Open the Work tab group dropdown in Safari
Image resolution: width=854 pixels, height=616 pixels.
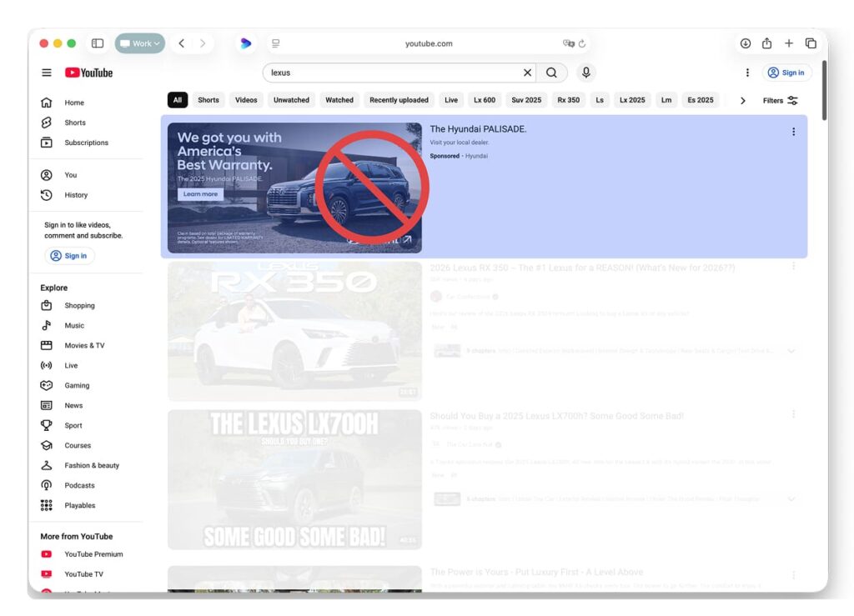[139, 43]
